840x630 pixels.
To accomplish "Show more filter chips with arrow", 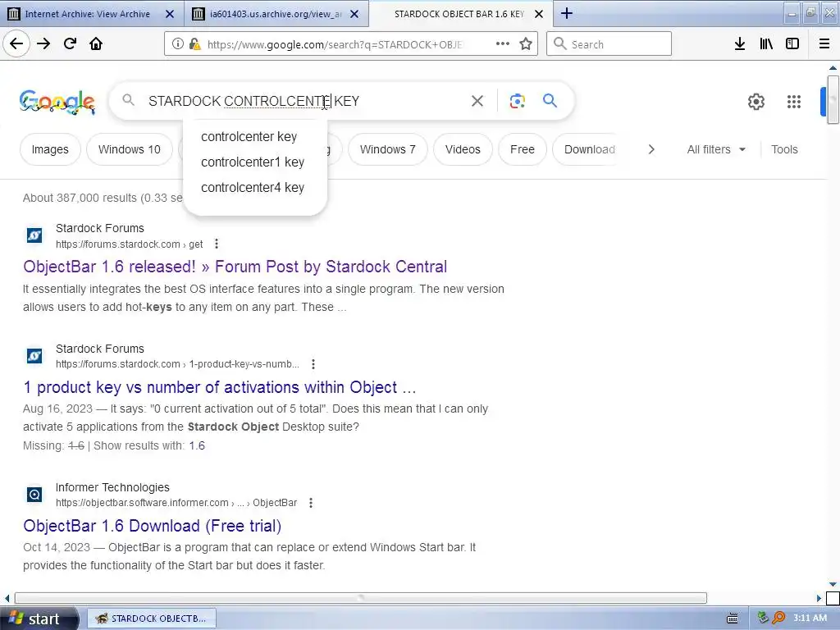I will pyautogui.click(x=651, y=149).
